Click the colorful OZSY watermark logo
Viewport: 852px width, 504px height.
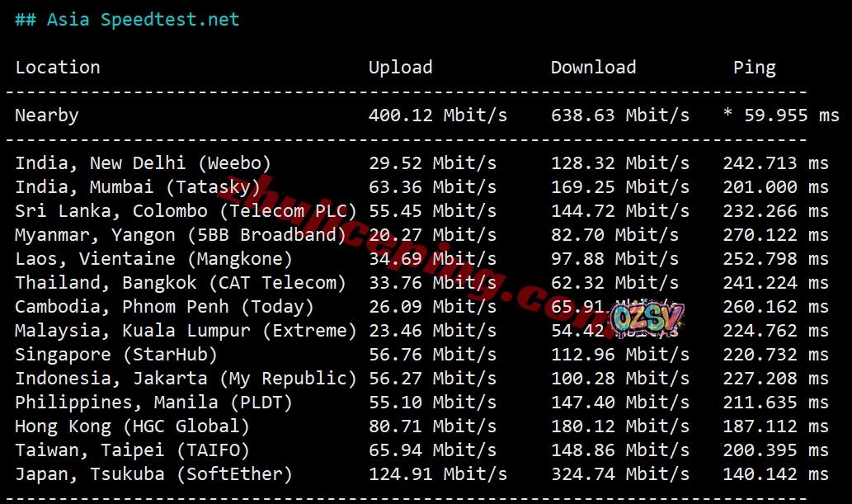click(x=646, y=318)
